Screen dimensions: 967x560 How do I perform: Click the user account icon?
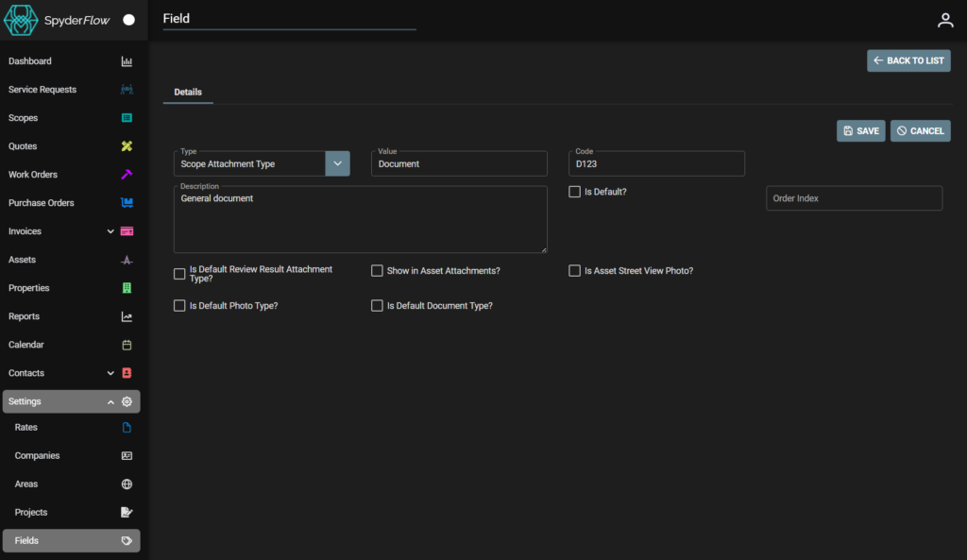pyautogui.click(x=945, y=19)
